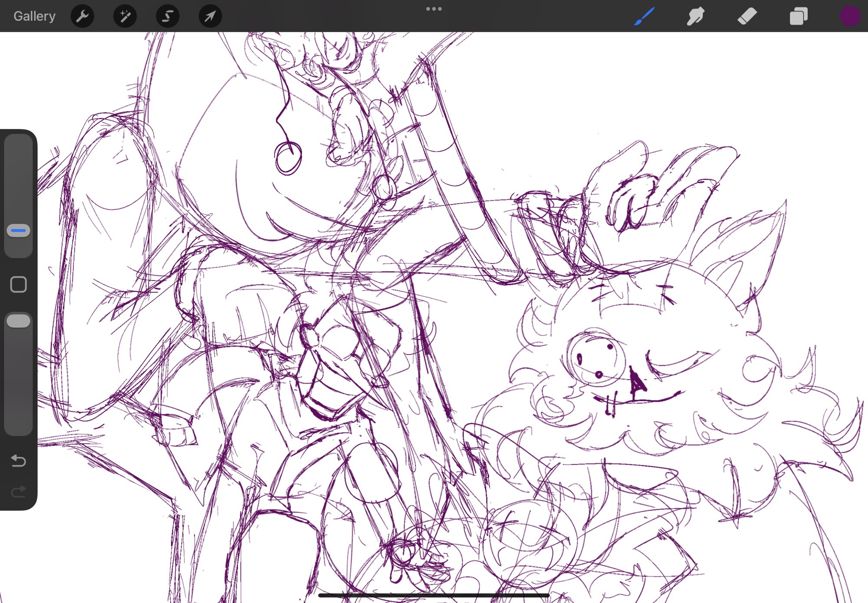Open the Gallery
Viewport: 868px width, 603px height.
click(34, 16)
